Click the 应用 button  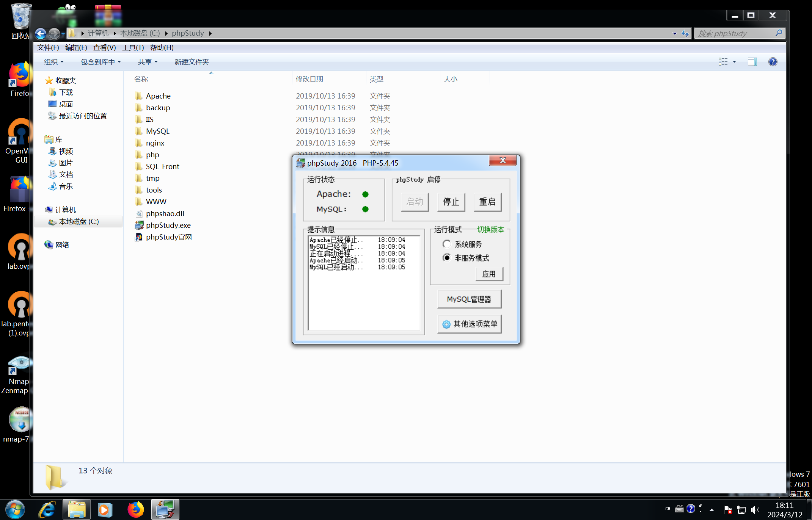489,274
